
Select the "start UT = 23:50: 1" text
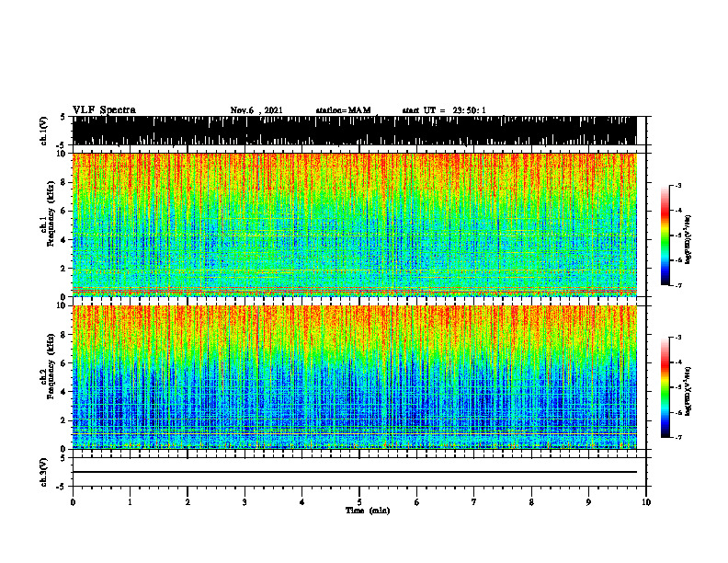click(444, 110)
